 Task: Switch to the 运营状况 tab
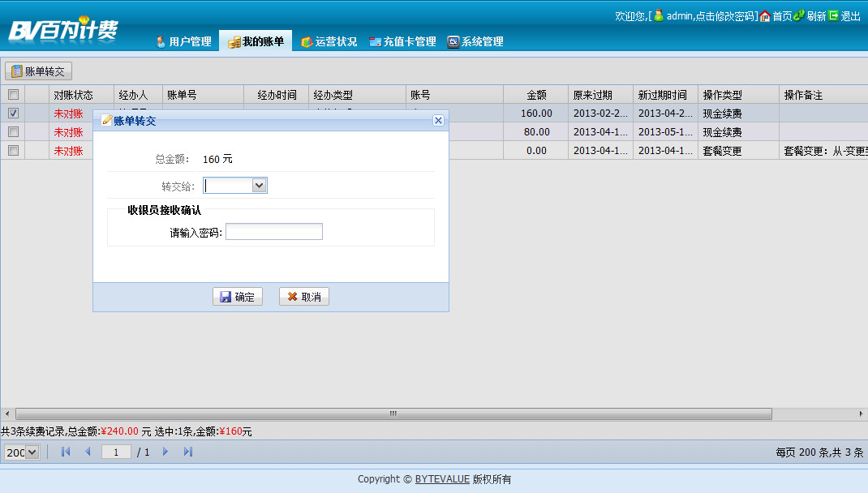pyautogui.click(x=329, y=41)
